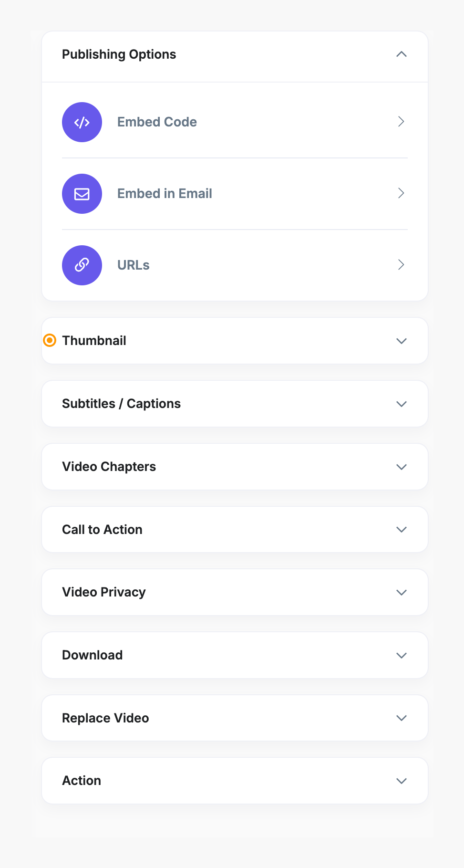Click the right arrow beside URLs
This screenshot has width=464, height=868.
coord(401,265)
